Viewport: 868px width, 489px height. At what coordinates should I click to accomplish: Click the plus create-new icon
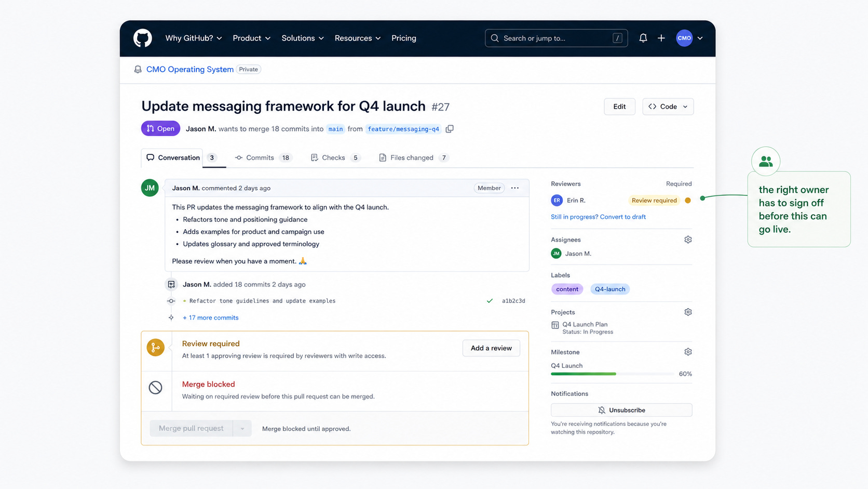tap(661, 38)
